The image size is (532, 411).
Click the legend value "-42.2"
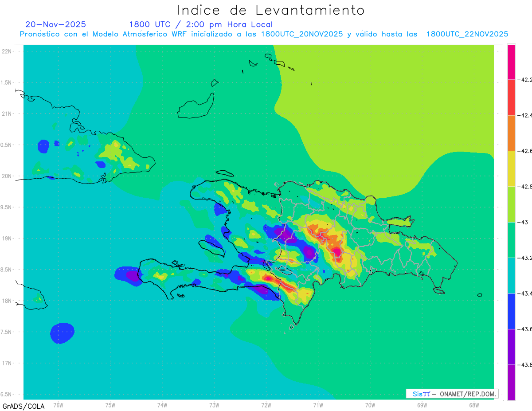[525, 80]
